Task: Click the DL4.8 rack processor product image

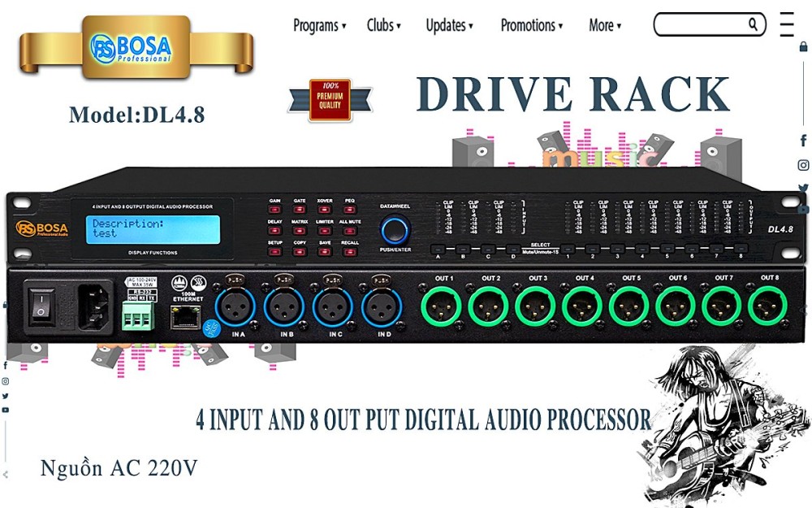Action: (405, 254)
